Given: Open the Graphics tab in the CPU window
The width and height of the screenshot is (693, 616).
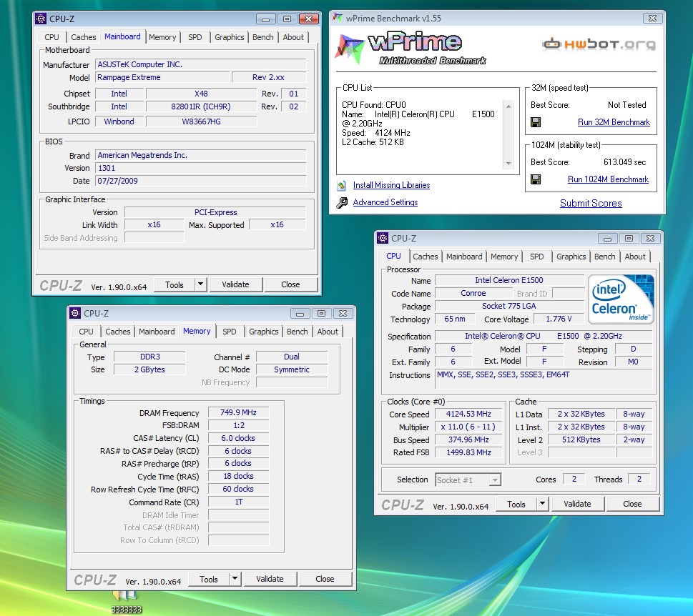Looking at the screenshot, I should click(x=571, y=257).
